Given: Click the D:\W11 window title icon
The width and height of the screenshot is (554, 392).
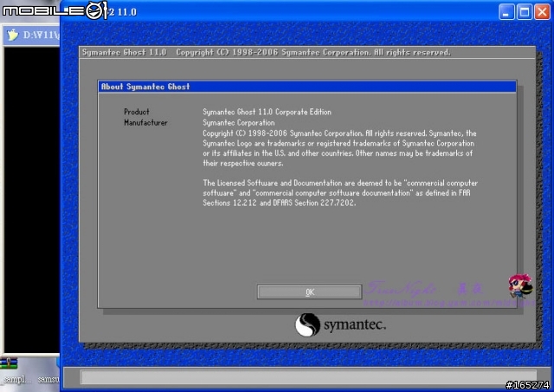Looking at the screenshot, I should (12, 35).
